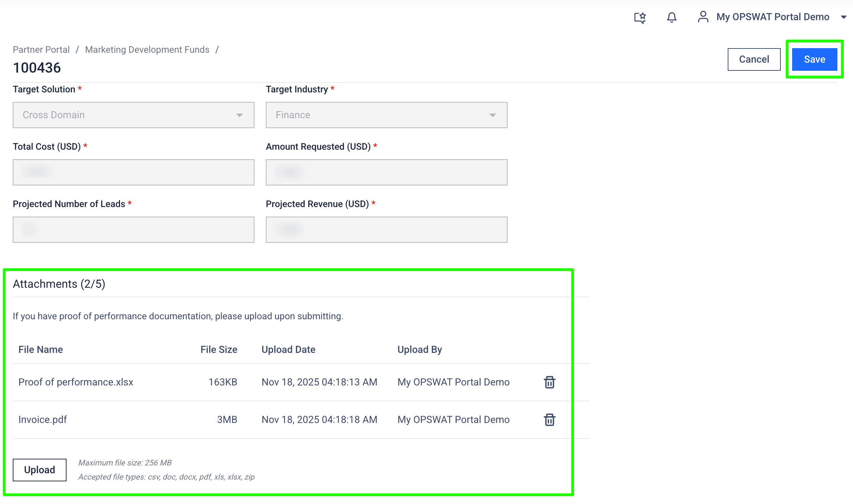
Task: Expand the My OPSWAT Portal Demo account menu
Action: 843,17
